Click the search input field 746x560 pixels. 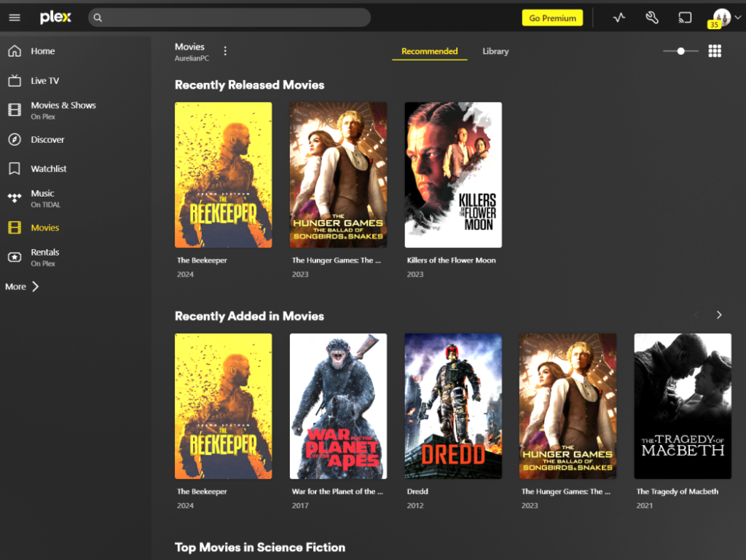click(229, 17)
